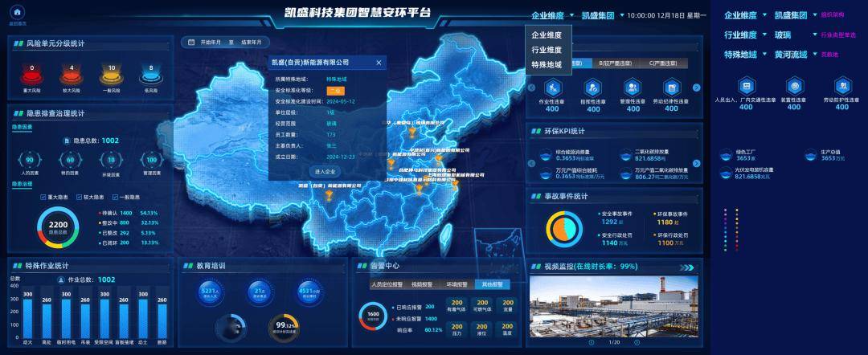Image resolution: width=868 pixels, height=355 pixels.
Task: Switch to the 其他报警 alarm tab
Action: point(491,284)
